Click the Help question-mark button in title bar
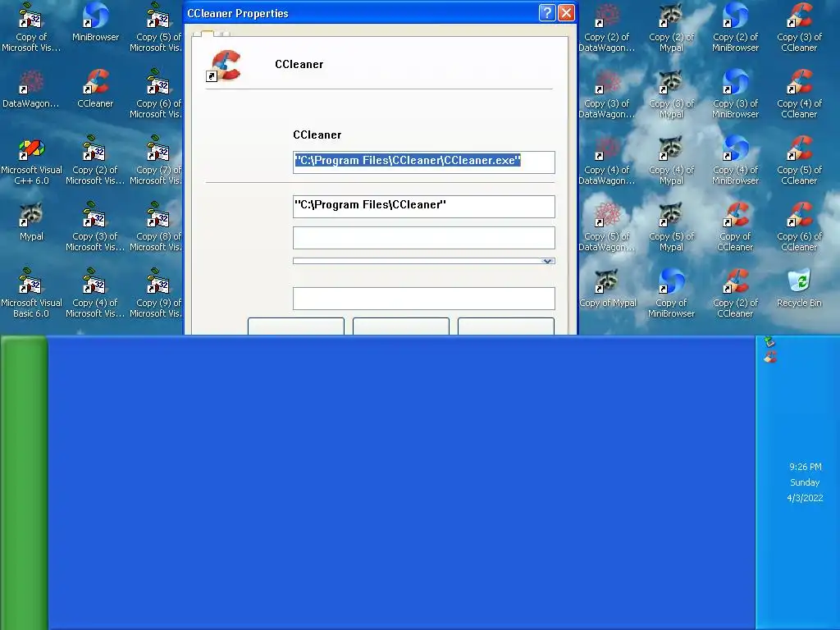 (547, 13)
